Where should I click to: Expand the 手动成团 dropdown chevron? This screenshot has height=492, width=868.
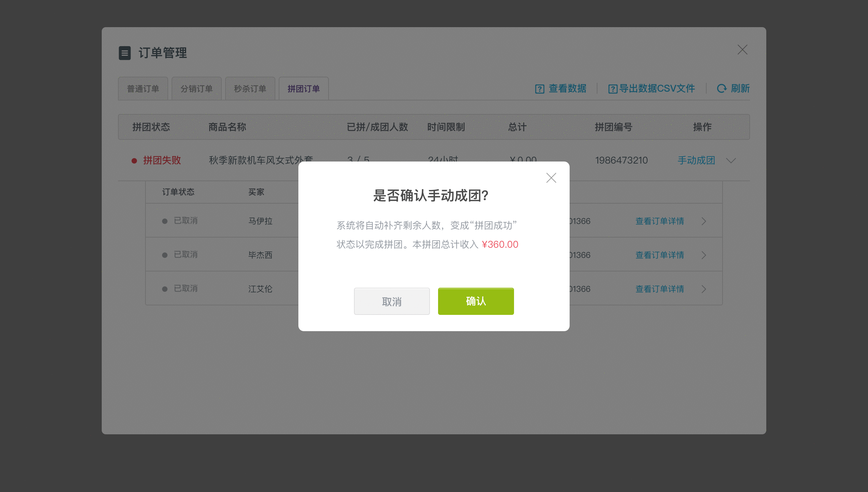pyautogui.click(x=731, y=161)
